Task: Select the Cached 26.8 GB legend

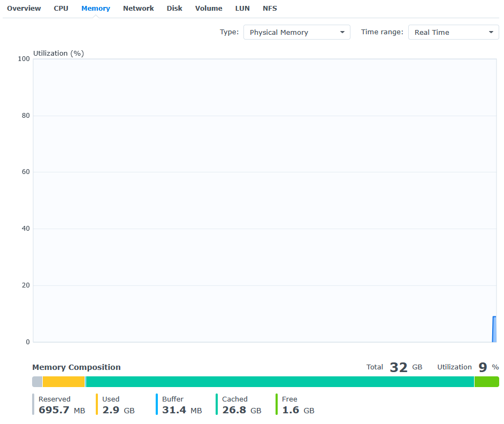Action: (x=241, y=405)
